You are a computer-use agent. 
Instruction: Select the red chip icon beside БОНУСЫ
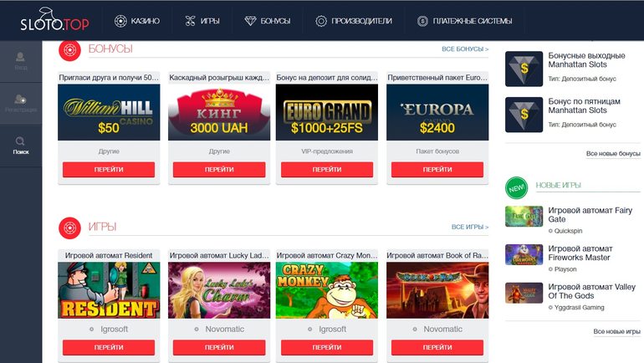click(x=69, y=50)
